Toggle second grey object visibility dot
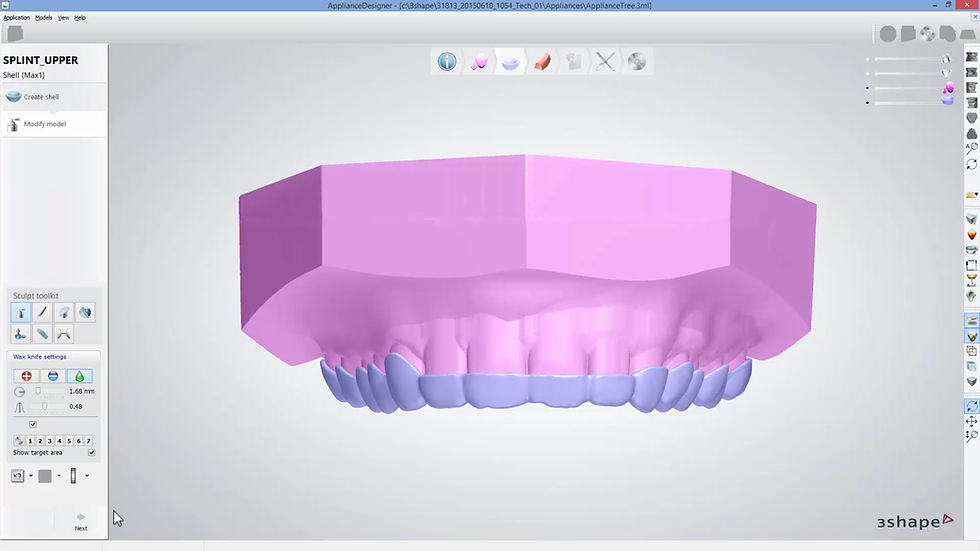Viewport: 980px width, 551px height. coord(868,74)
